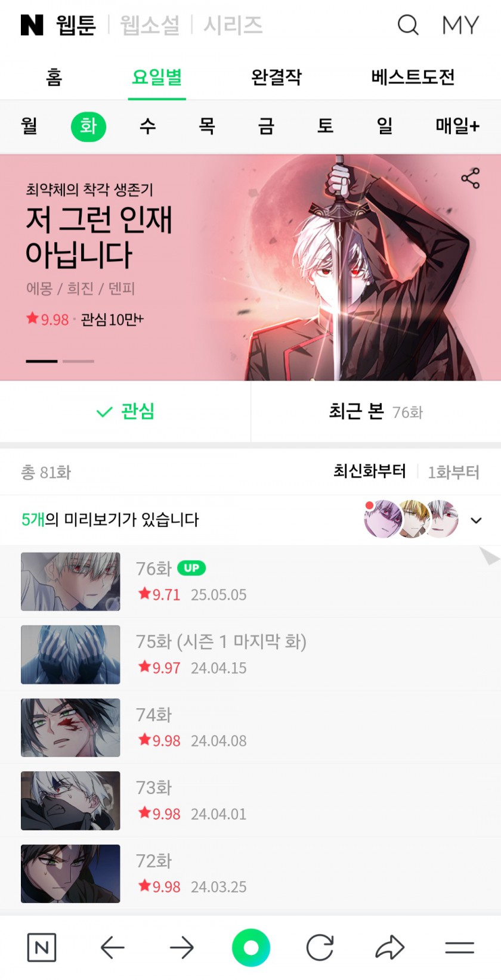
Task: Switch to the 완결작 tab
Action: pos(276,77)
